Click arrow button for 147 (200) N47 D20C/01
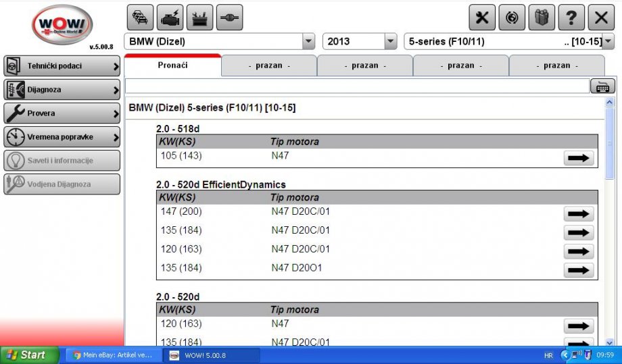The width and height of the screenshot is (622, 364). point(578,214)
